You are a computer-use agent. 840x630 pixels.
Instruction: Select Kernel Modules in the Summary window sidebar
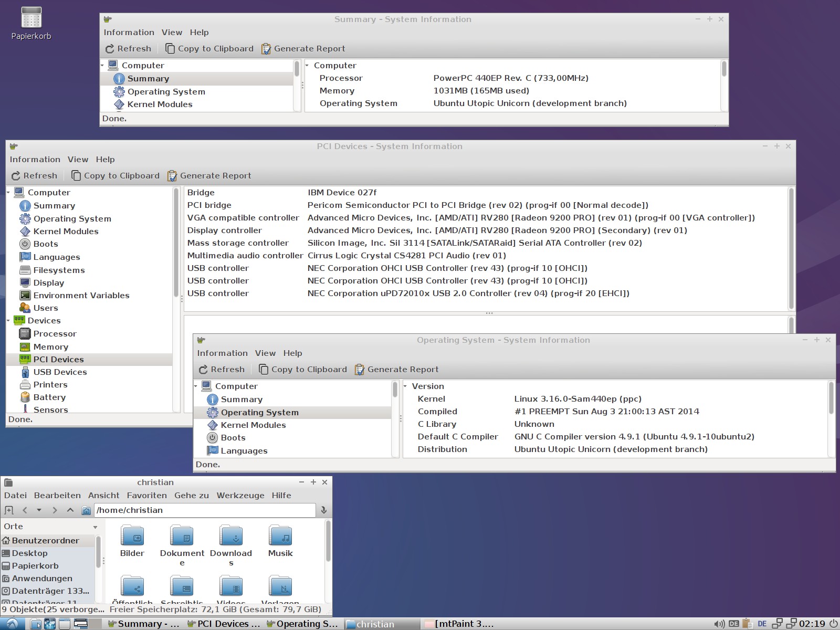pos(160,104)
